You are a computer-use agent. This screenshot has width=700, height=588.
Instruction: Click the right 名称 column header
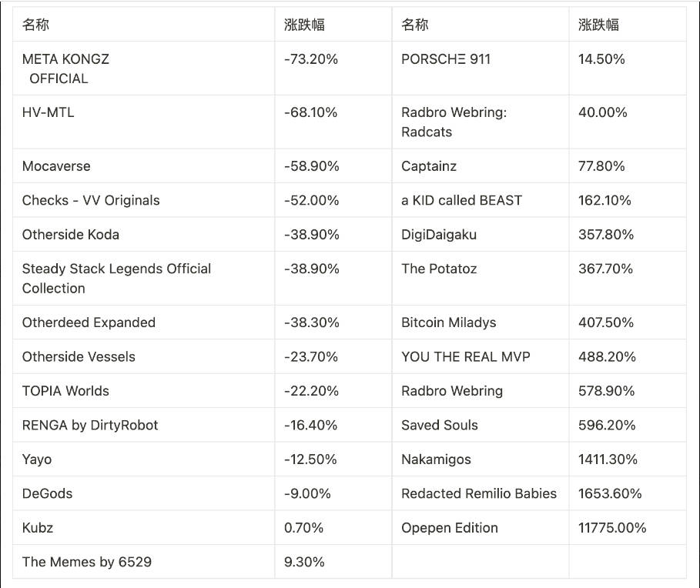pyautogui.click(x=415, y=25)
